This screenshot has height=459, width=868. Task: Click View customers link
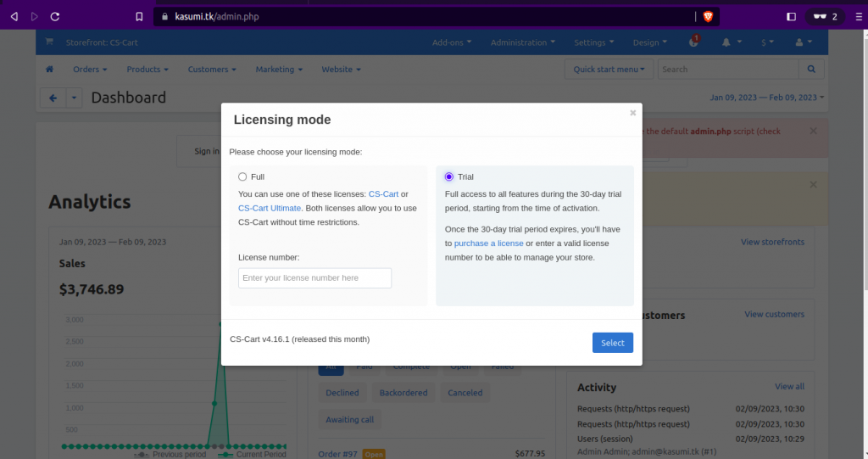click(x=774, y=314)
